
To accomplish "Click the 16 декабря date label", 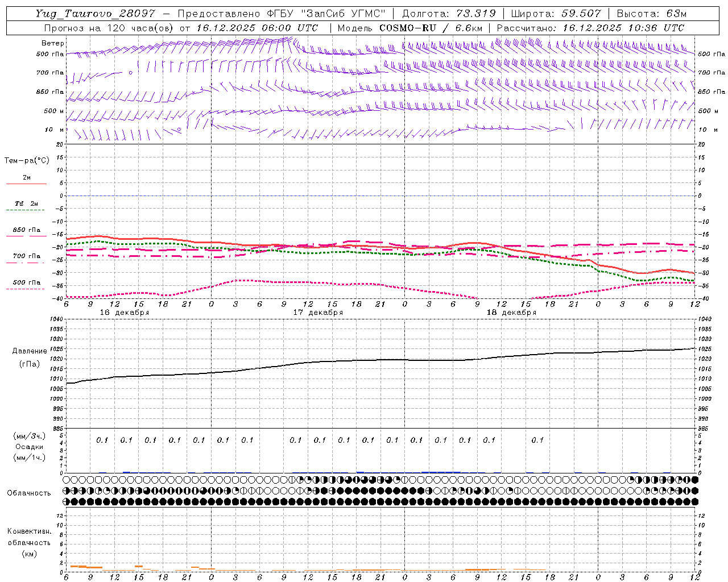I will (x=125, y=313).
